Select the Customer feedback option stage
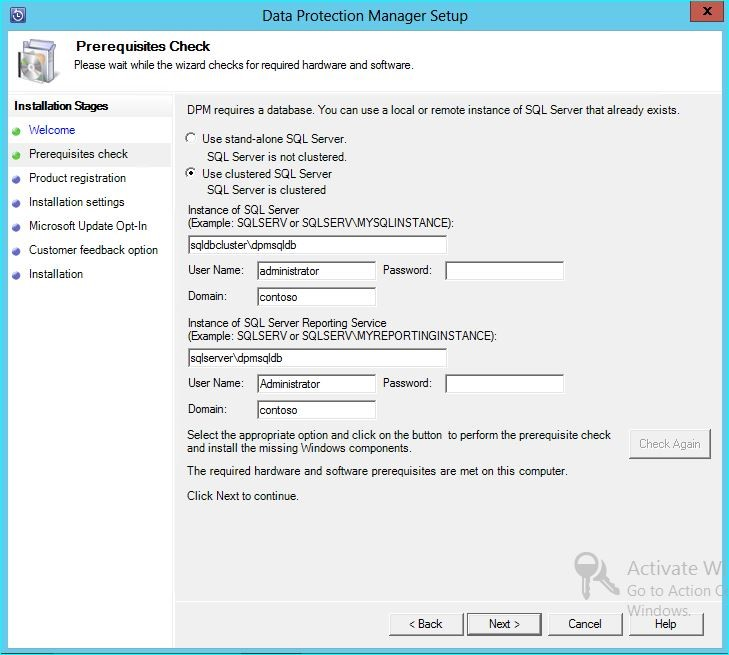 coord(93,250)
